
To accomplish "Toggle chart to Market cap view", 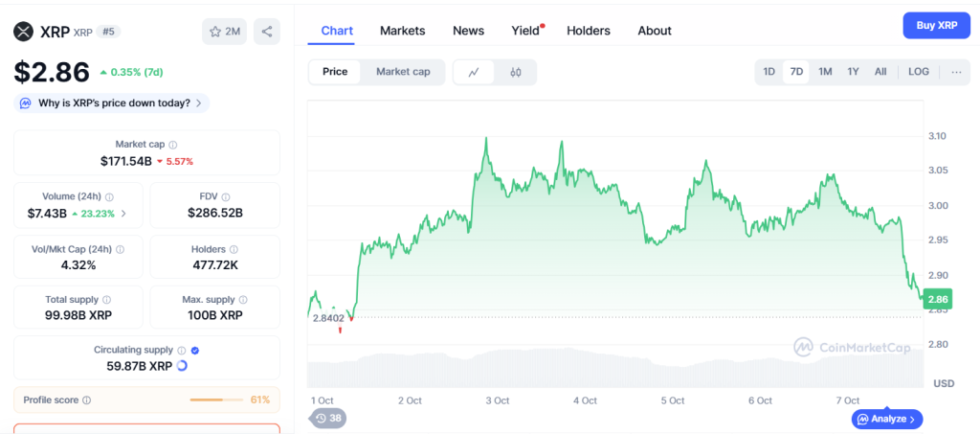I will pos(403,72).
